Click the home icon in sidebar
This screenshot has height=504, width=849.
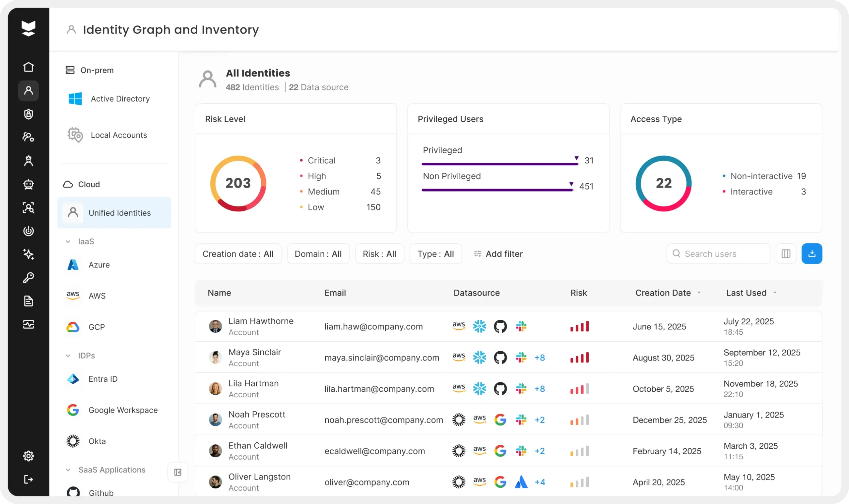tap(29, 67)
